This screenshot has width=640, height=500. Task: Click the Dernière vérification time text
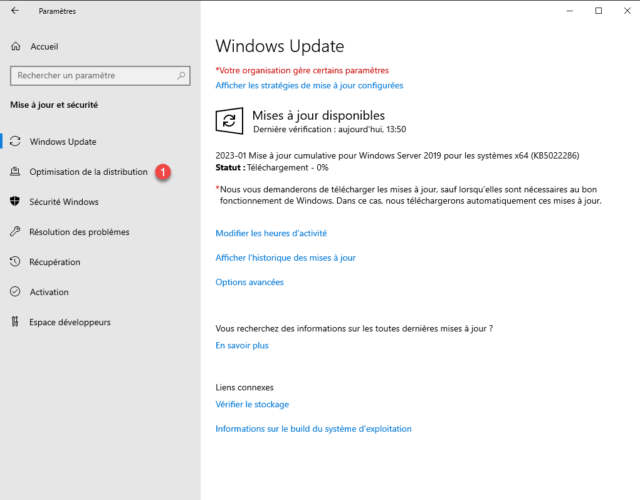(329, 129)
